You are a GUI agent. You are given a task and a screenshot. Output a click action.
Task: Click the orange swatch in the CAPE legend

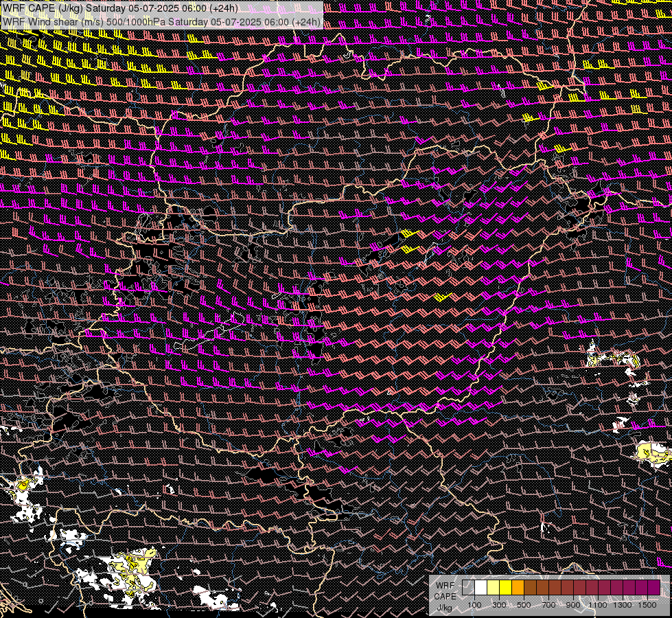point(518,588)
